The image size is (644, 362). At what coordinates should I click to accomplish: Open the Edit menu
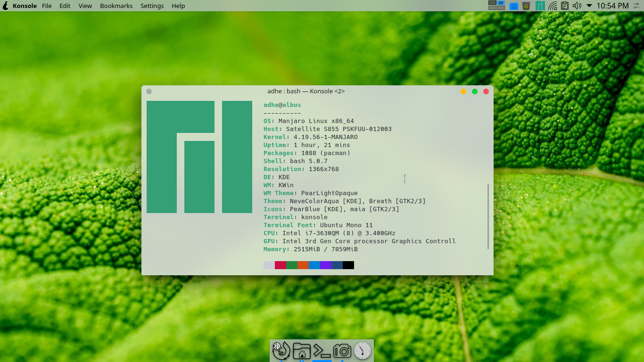[x=65, y=6]
